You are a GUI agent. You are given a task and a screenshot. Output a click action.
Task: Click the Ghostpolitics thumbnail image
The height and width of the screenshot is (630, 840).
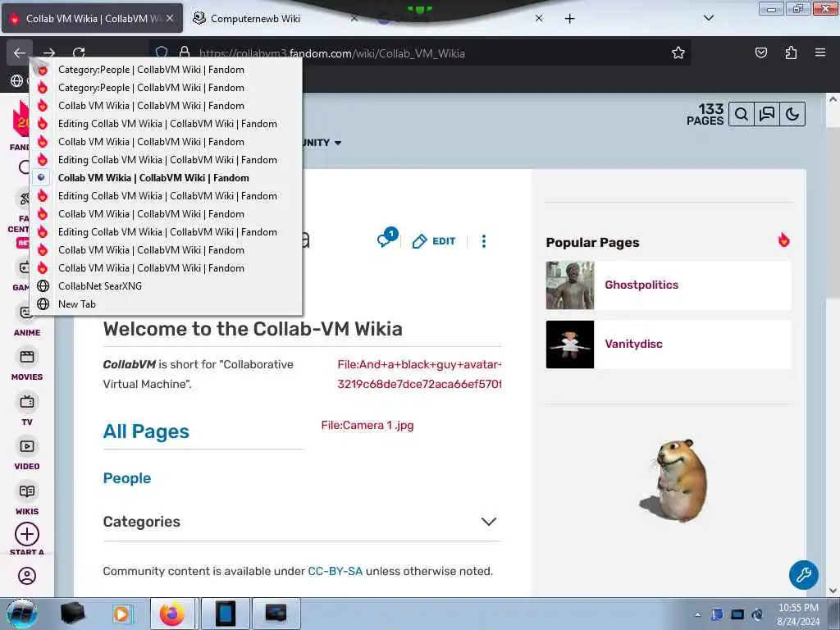click(x=570, y=285)
